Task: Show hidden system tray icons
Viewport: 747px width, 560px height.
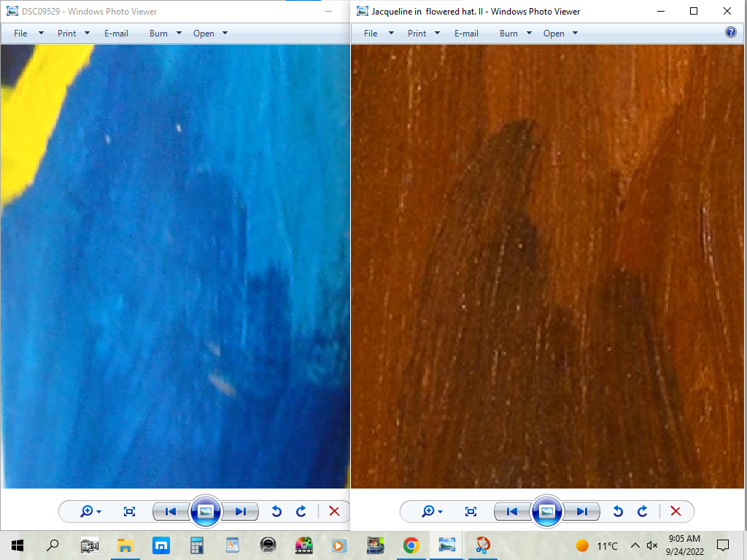Action: [x=635, y=545]
